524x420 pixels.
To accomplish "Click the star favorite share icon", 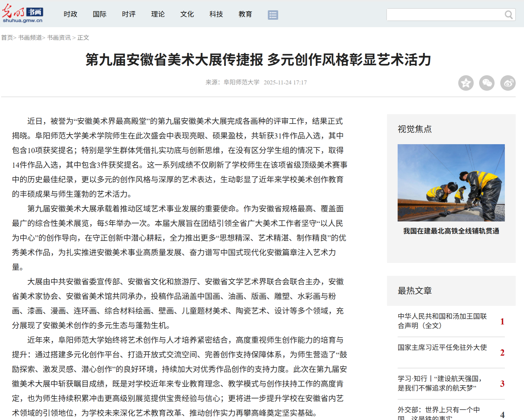I will coord(466,83).
